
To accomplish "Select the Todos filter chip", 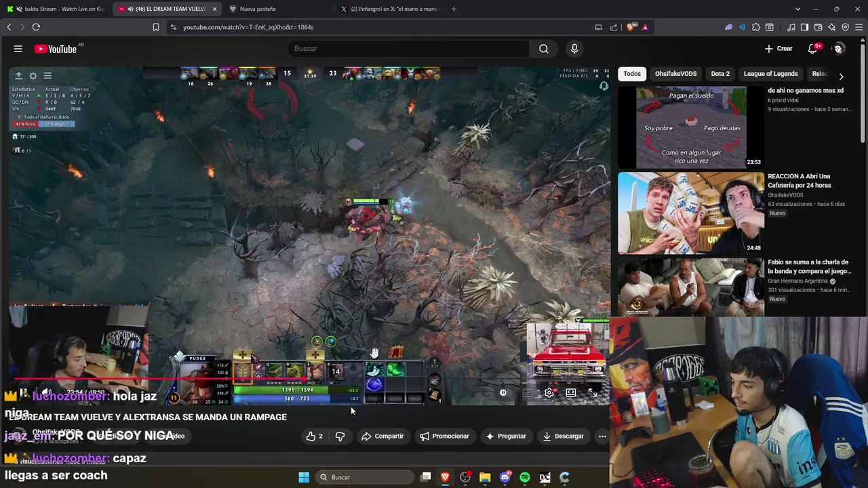I will 632,74.
